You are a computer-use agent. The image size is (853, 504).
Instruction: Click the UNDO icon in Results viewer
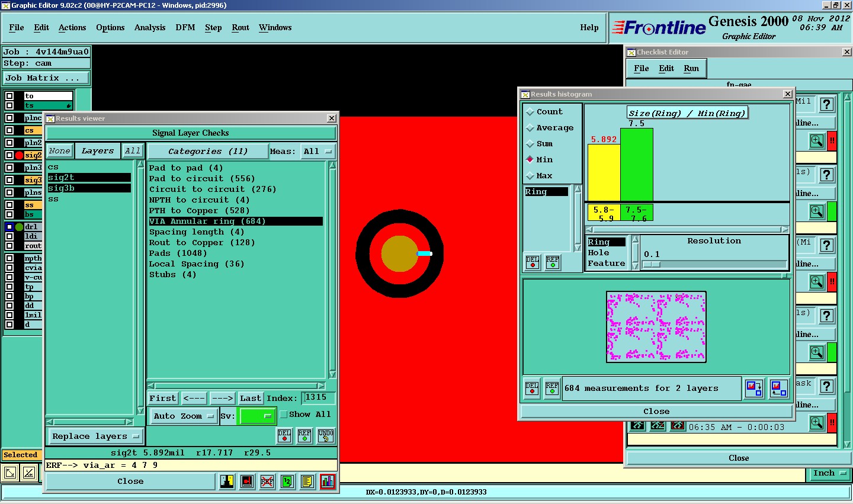pyautogui.click(x=326, y=436)
